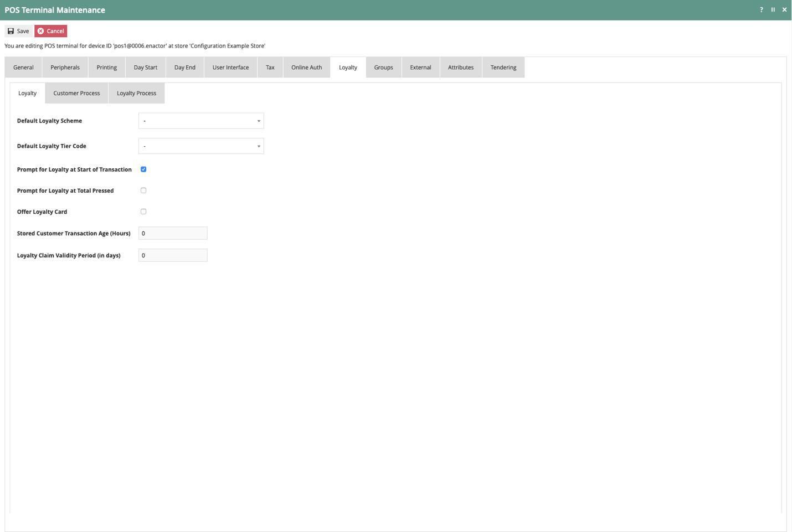This screenshot has height=532, width=792.
Task: Open the Default Loyalty Scheme dropdown
Action: pyautogui.click(x=201, y=121)
